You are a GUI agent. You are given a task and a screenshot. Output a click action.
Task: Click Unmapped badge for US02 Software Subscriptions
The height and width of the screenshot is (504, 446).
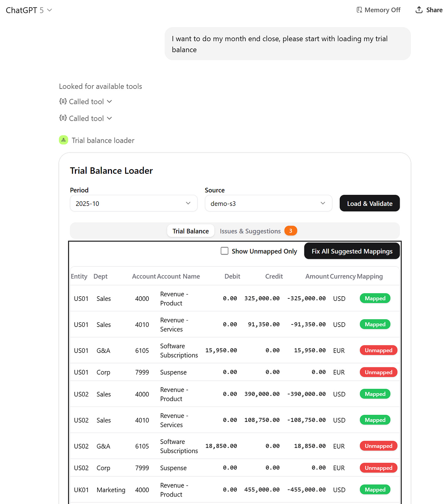(x=378, y=446)
